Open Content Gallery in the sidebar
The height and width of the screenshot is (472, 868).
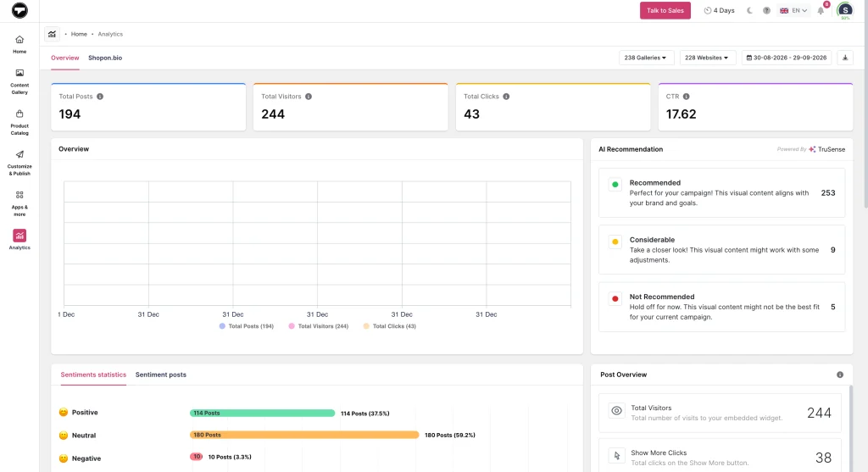click(19, 81)
